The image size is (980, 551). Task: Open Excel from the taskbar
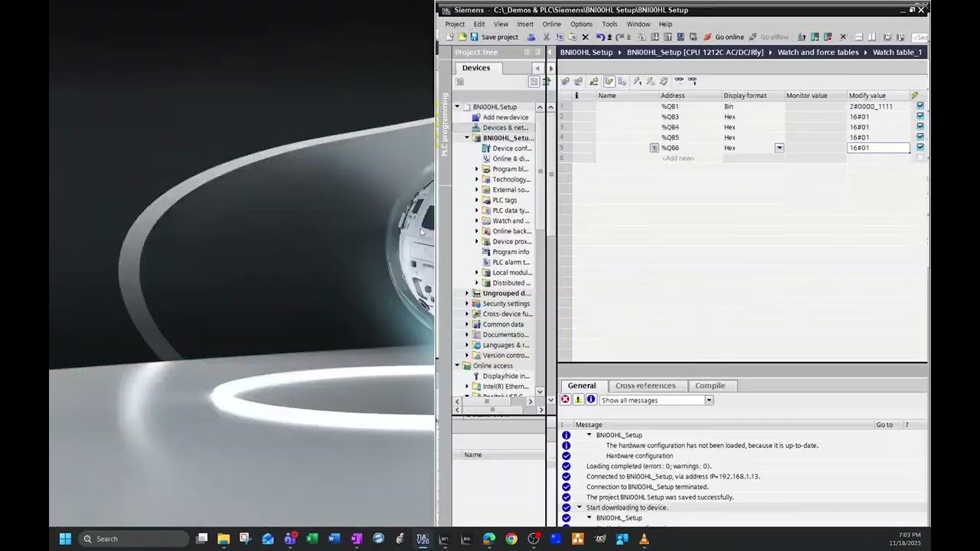tap(312, 539)
